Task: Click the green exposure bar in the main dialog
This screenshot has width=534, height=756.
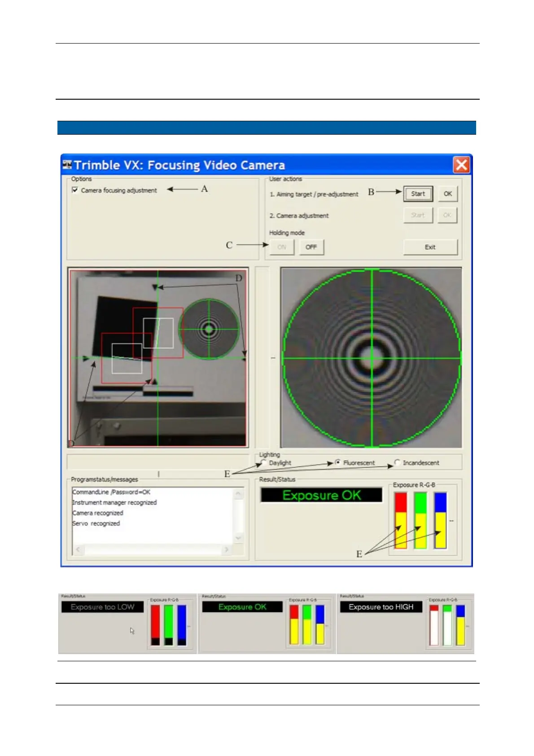Action: tap(420, 520)
